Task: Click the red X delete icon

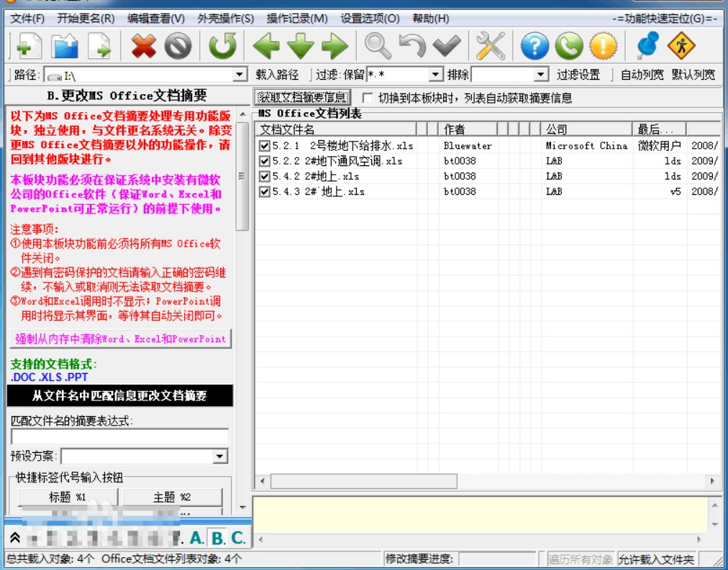Action: coord(143,46)
